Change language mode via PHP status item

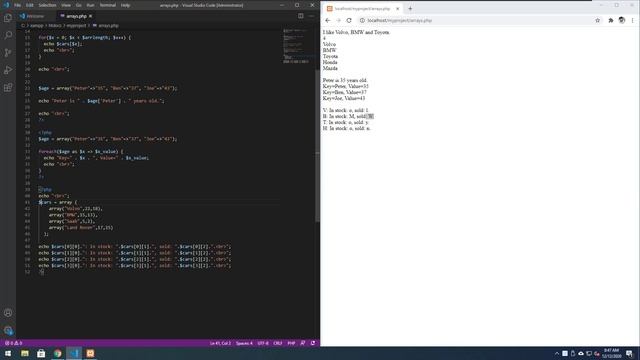point(291,343)
